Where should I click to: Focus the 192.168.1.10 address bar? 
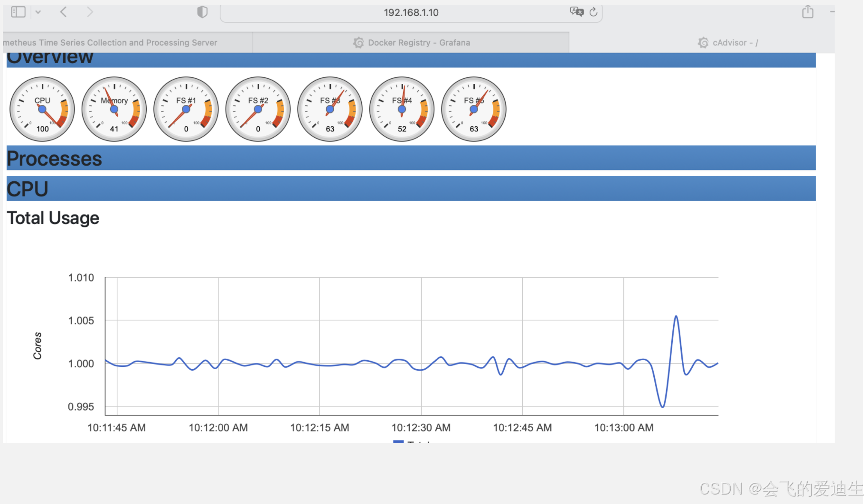411,13
